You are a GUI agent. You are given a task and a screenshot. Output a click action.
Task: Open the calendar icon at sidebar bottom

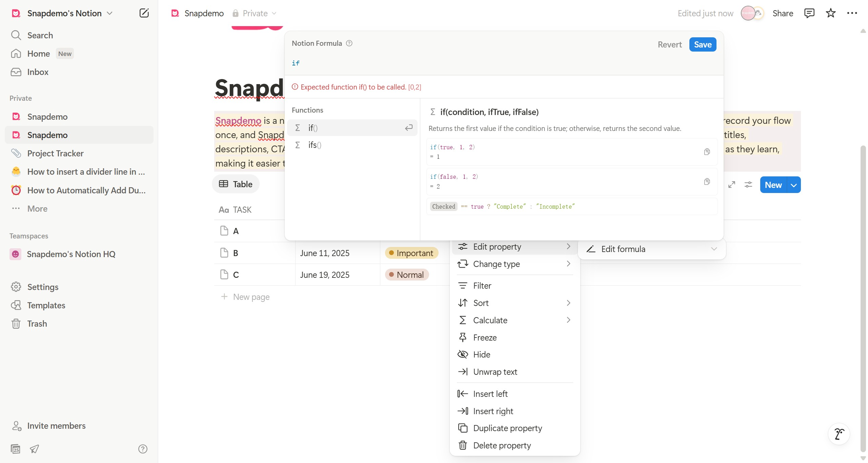tap(16, 449)
